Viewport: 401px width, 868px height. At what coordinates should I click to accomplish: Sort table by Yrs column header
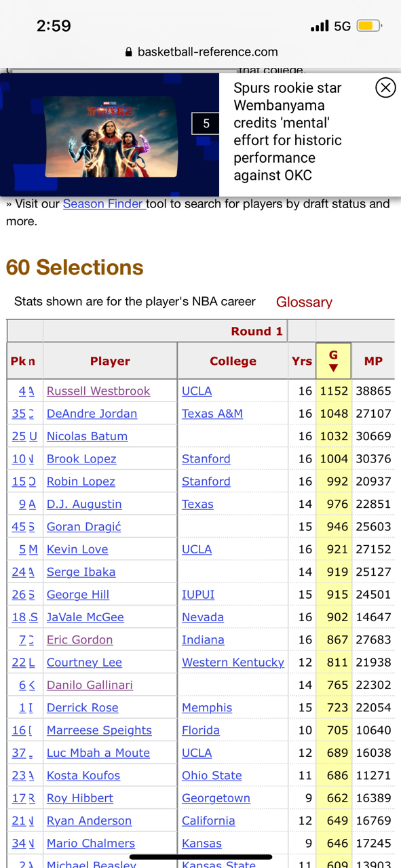tap(302, 361)
